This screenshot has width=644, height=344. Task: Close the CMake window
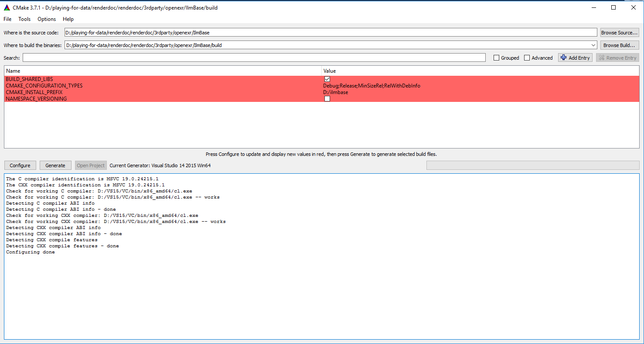point(633,7)
